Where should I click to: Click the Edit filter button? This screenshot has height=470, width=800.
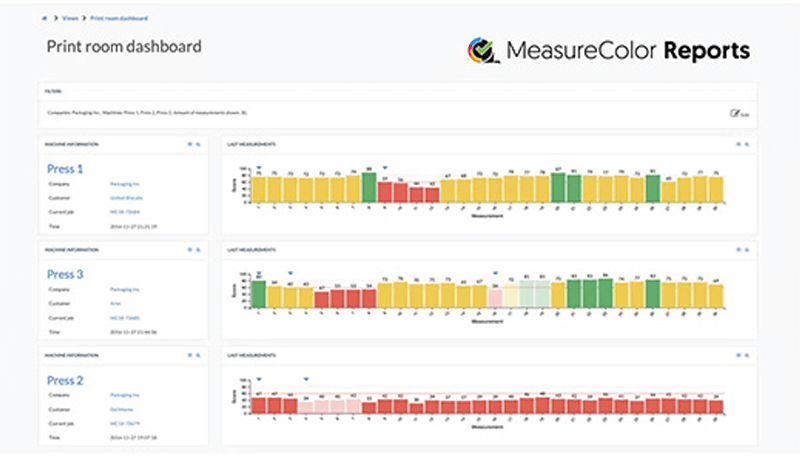pos(740,114)
